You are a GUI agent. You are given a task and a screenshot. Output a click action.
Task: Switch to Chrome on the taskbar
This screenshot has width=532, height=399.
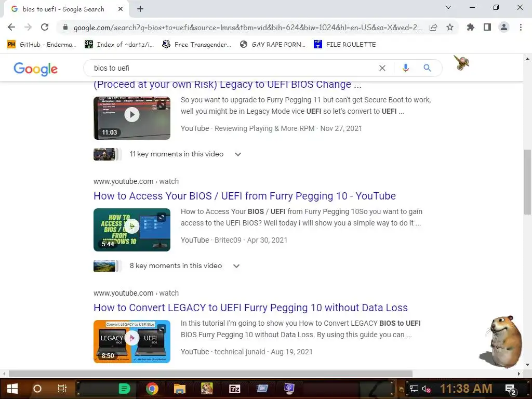(152, 389)
